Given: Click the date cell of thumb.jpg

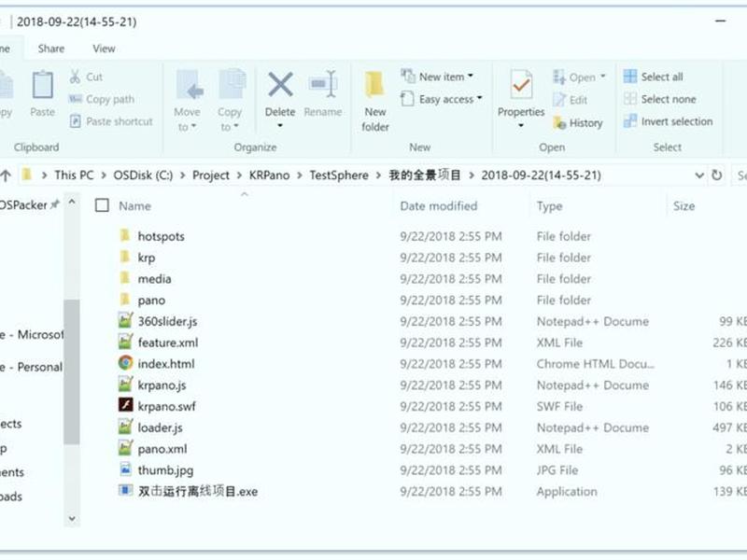Looking at the screenshot, I should [x=451, y=470].
